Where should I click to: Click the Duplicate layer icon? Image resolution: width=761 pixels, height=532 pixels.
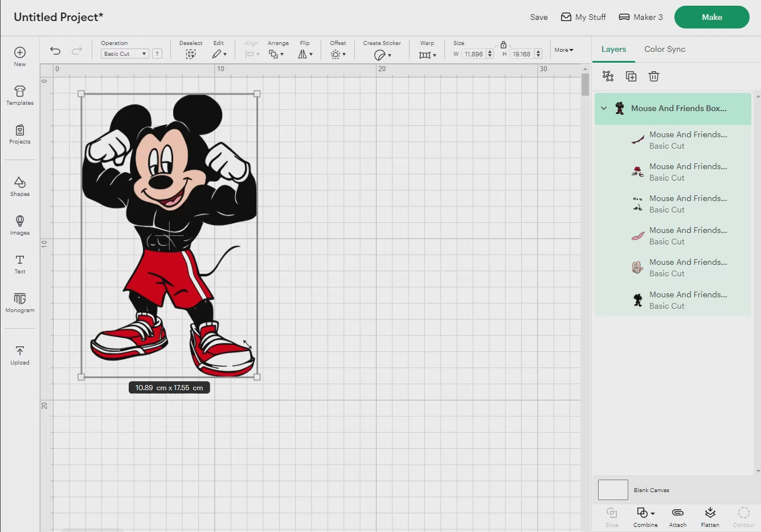coord(631,76)
